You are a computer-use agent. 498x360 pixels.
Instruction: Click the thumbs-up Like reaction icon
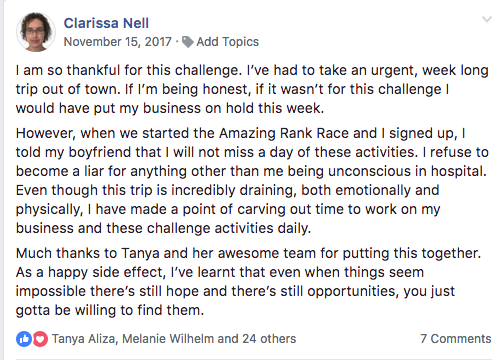pos(24,339)
